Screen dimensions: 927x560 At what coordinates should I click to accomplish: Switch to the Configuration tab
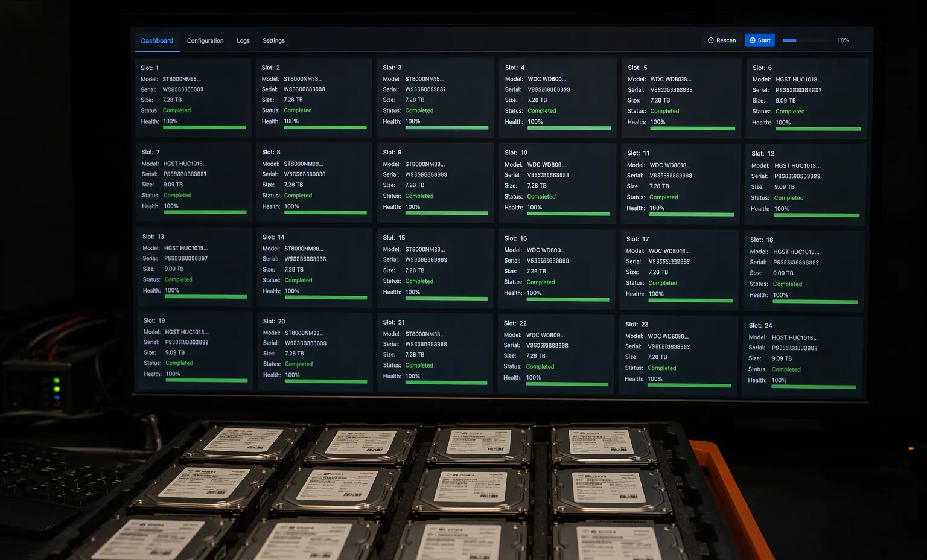tap(205, 41)
